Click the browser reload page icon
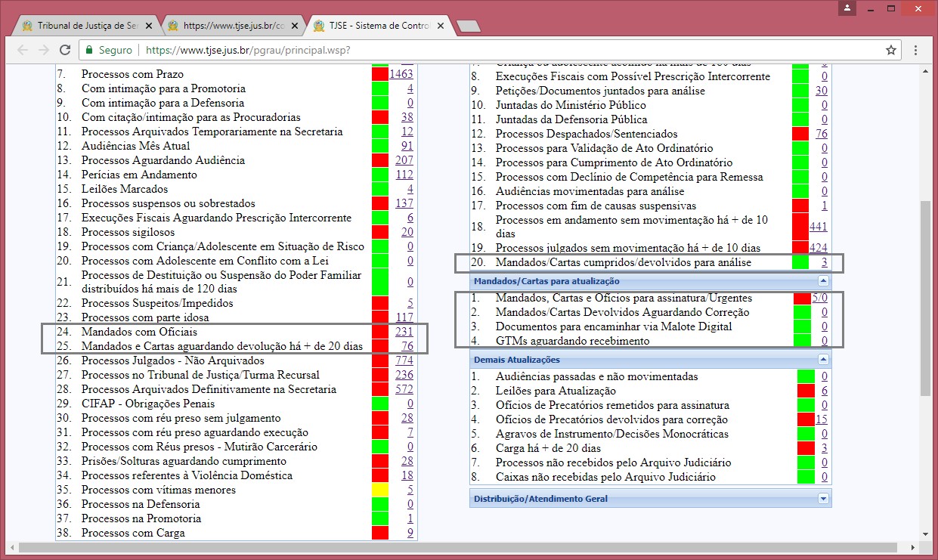 [x=65, y=50]
